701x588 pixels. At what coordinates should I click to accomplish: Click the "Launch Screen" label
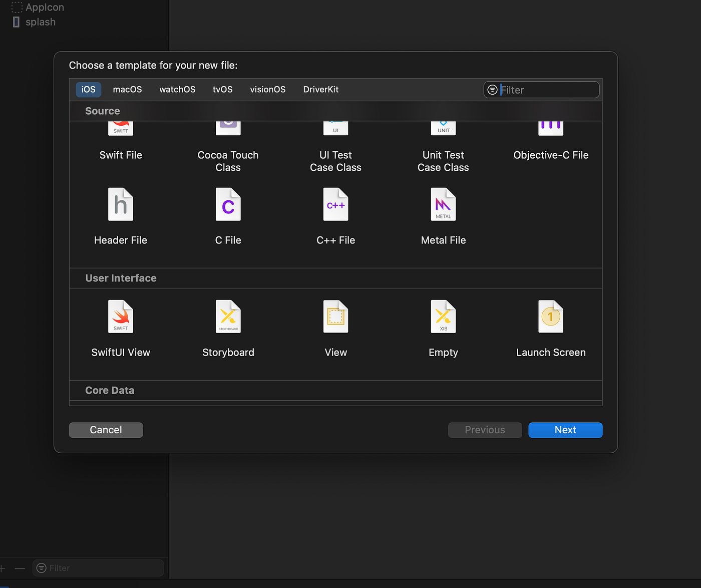(551, 353)
